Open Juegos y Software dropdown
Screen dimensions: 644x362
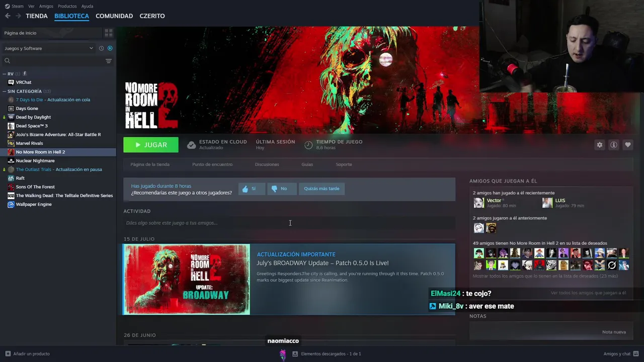point(49,48)
